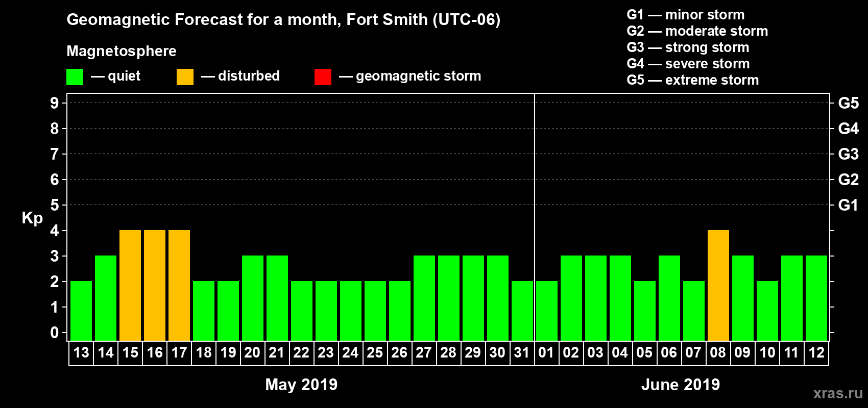Click the date label 05
This screenshot has height=408, width=868.
[x=645, y=353]
